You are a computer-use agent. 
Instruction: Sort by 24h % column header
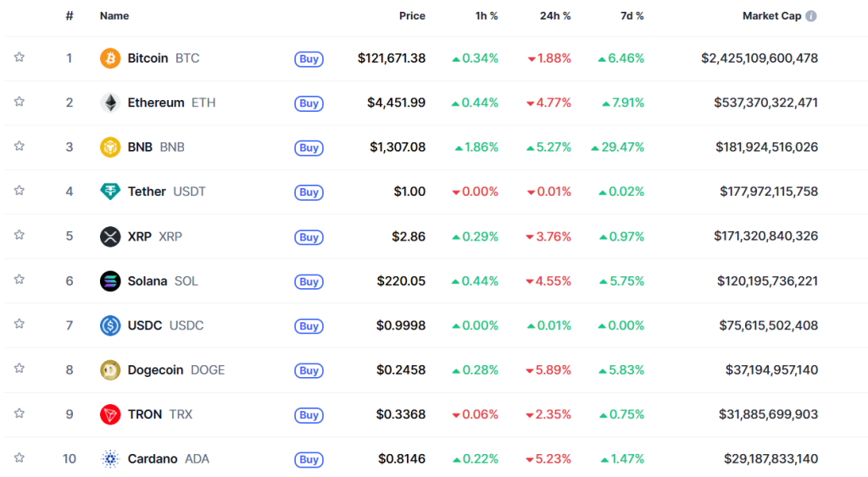[555, 16]
